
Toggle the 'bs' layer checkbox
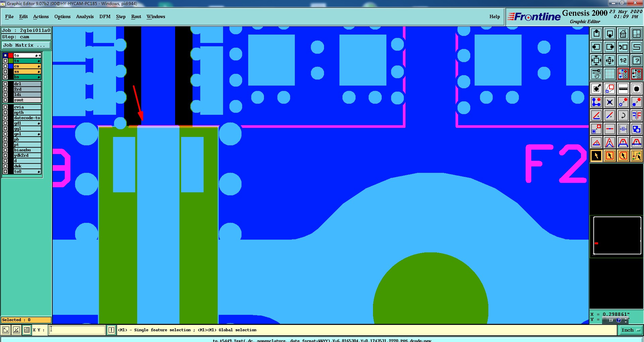[x=5, y=77]
